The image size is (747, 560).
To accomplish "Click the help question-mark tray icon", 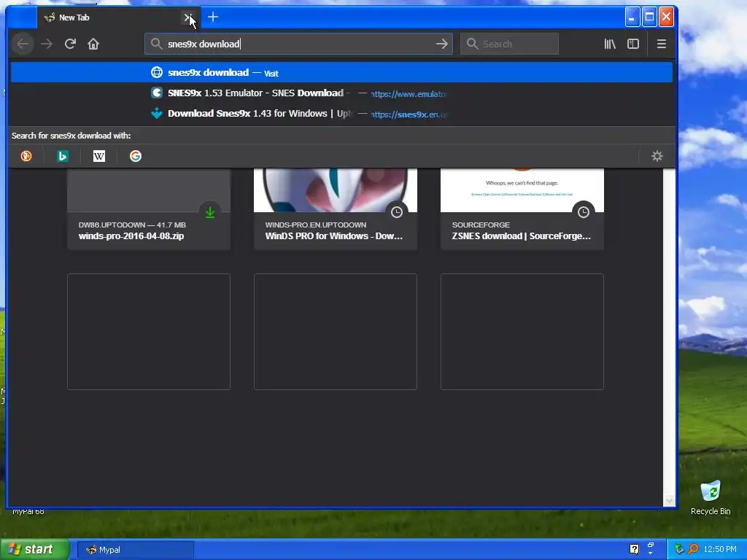I will coord(634,549).
